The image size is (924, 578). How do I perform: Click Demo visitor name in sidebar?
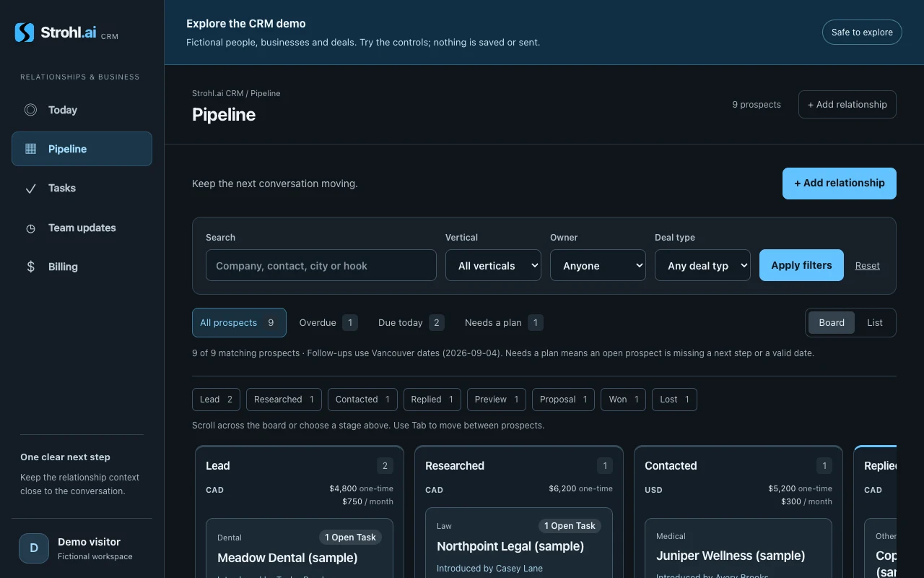89,542
